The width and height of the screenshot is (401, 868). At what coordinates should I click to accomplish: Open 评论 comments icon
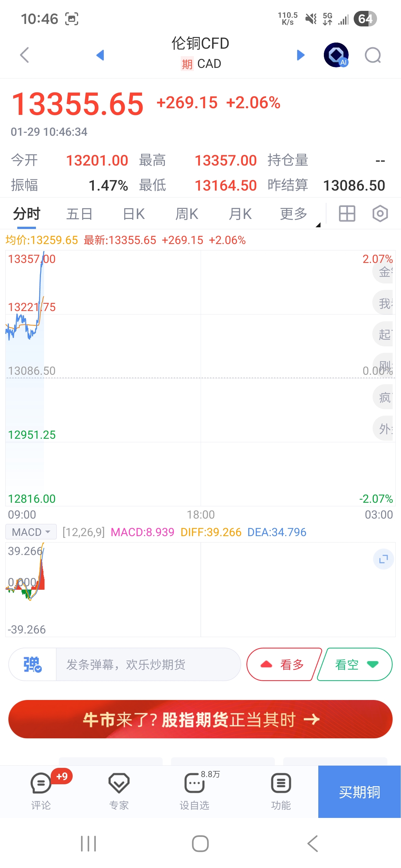(41, 790)
